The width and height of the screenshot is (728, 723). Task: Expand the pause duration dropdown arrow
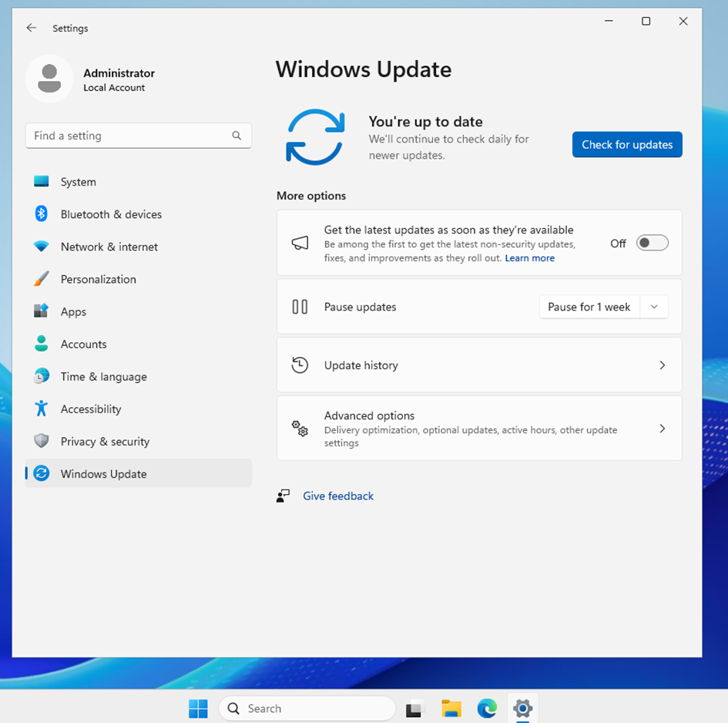654,307
